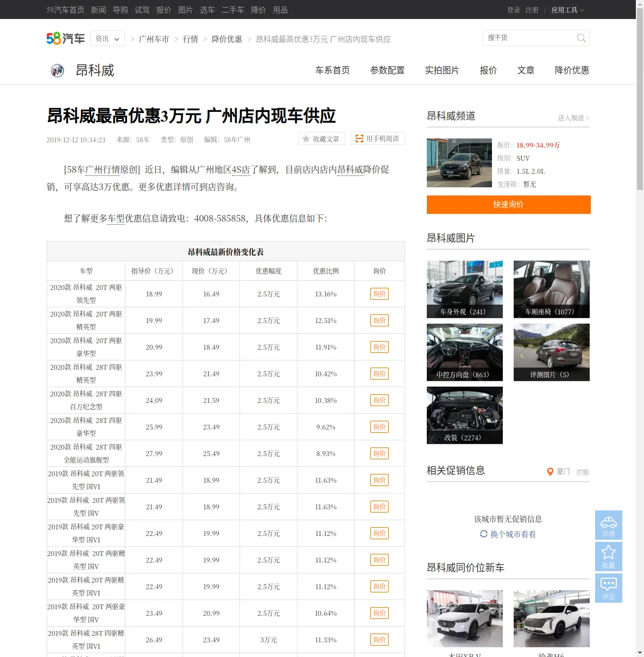Open the 改装 (2274) photo thumbnail

click(465, 415)
